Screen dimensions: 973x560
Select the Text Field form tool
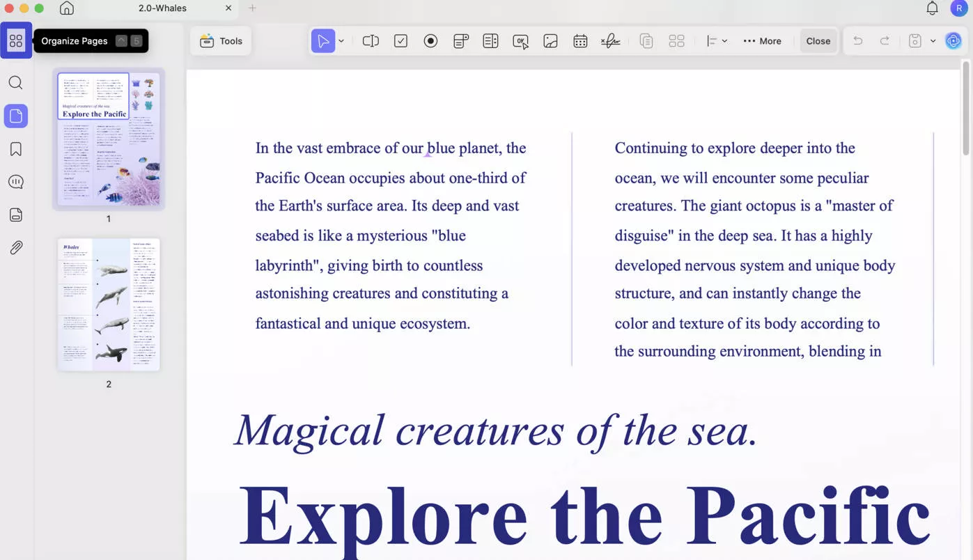[371, 40]
